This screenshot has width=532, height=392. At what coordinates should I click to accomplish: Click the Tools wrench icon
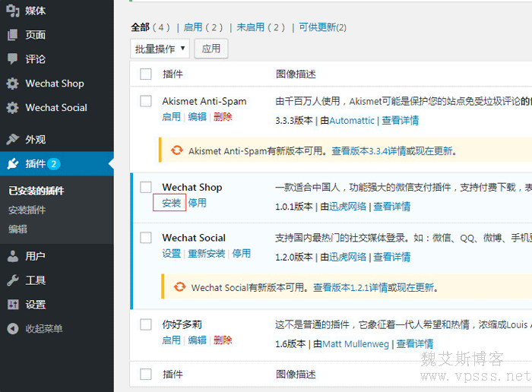pos(12,280)
